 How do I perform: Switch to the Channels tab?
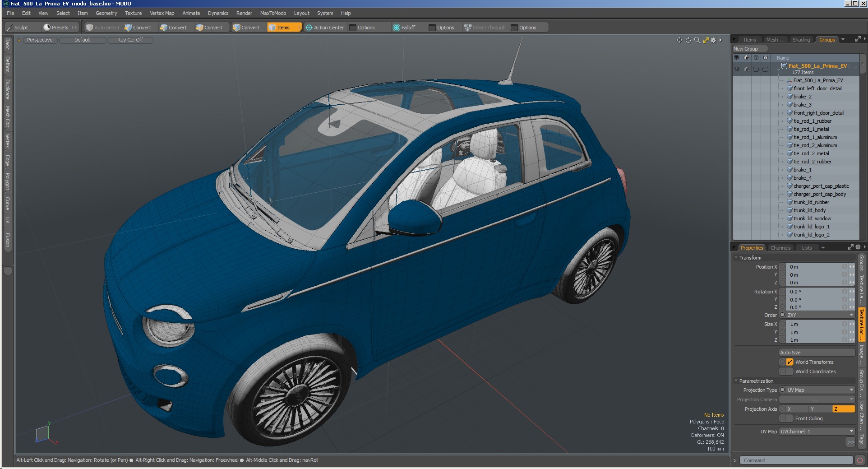point(780,248)
